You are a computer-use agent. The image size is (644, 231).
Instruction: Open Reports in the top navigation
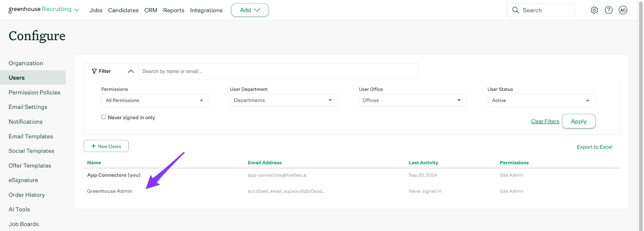[173, 10]
